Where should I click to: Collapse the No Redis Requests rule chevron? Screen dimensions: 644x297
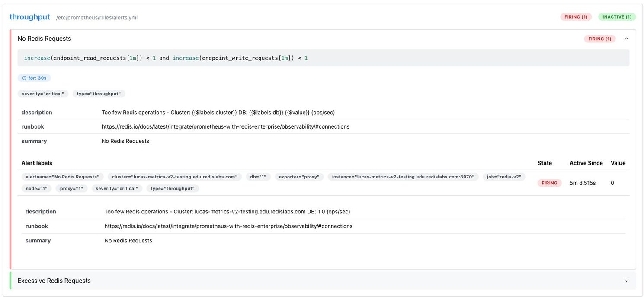click(626, 39)
